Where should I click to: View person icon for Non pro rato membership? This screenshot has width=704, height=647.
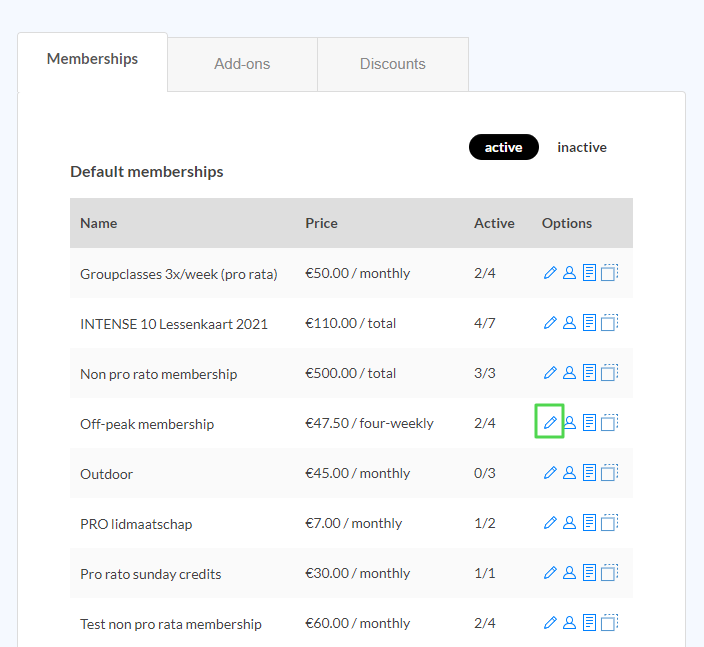point(569,373)
